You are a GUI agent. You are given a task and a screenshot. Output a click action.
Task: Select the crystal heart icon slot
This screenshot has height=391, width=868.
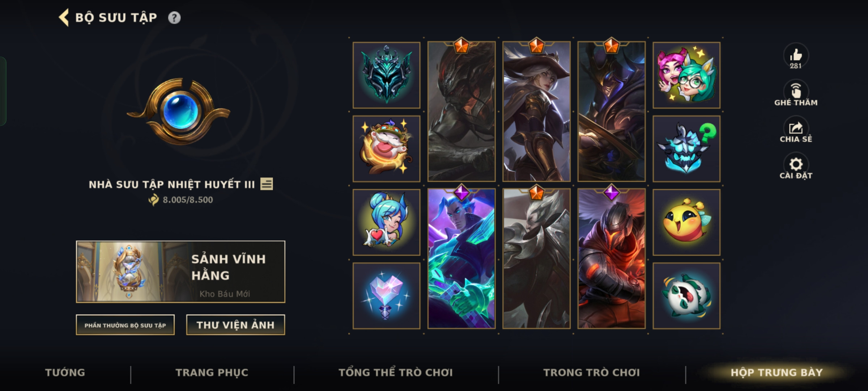pos(386,296)
